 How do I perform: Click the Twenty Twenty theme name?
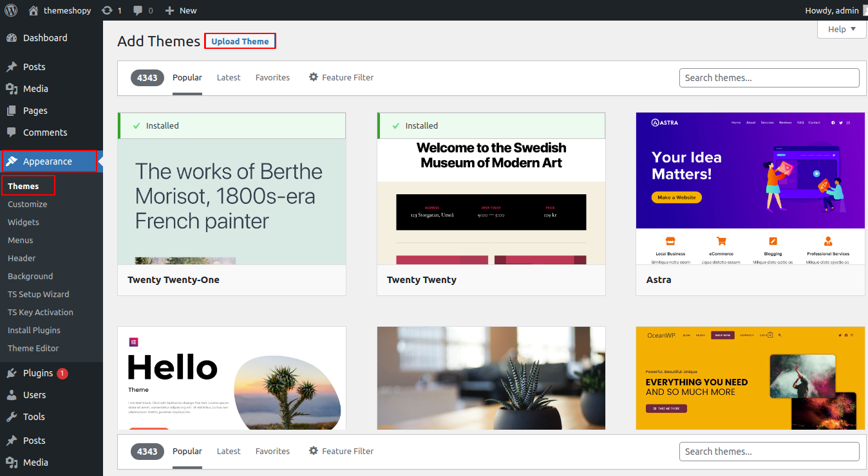tap(422, 280)
